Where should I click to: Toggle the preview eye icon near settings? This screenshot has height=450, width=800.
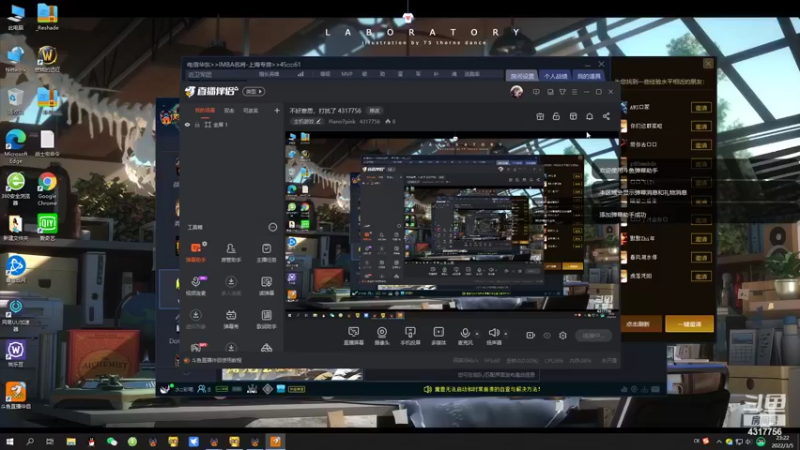(546, 335)
